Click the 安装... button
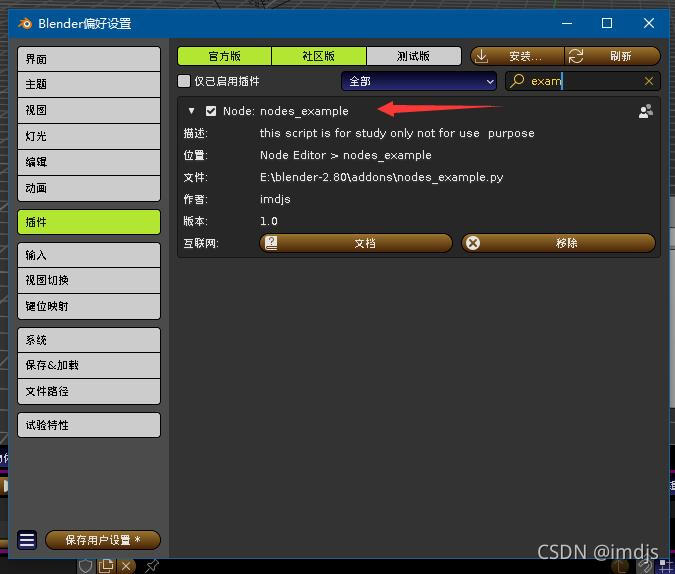Viewport: 675px width, 574px height. pyautogui.click(x=517, y=56)
